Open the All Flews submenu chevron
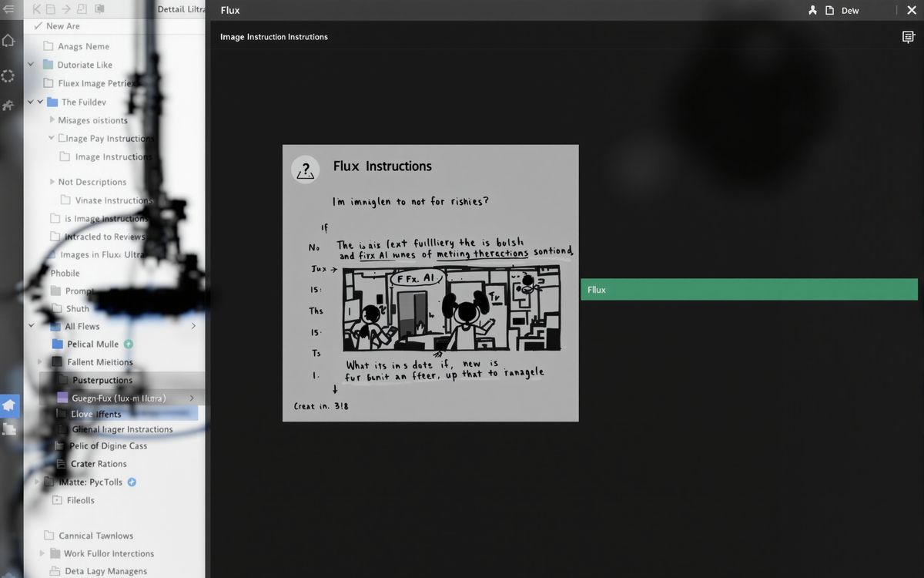 [x=192, y=326]
